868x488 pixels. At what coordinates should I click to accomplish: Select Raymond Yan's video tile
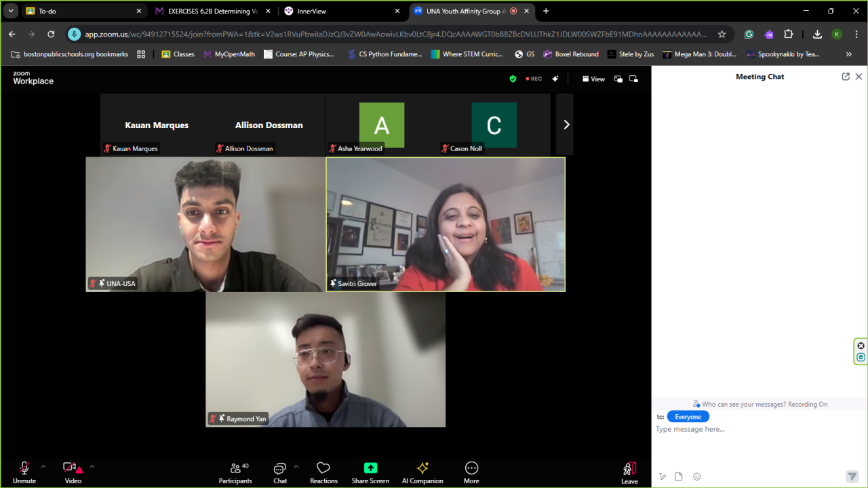click(325, 360)
